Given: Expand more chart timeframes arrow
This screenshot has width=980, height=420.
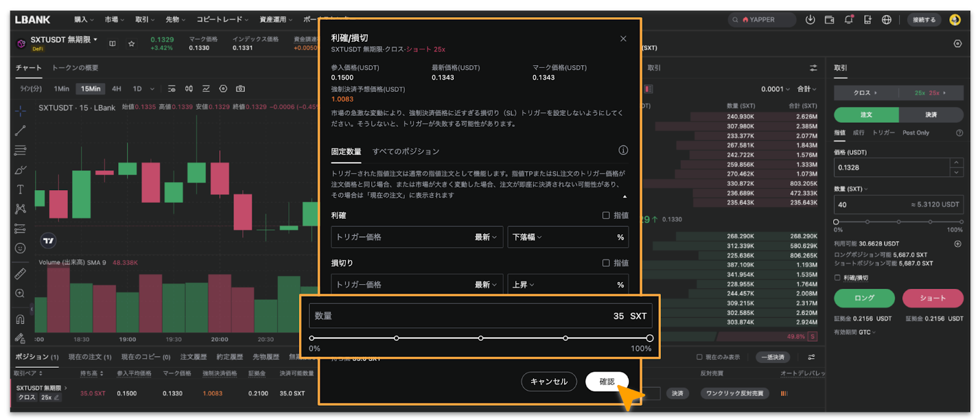Looking at the screenshot, I should (x=152, y=89).
